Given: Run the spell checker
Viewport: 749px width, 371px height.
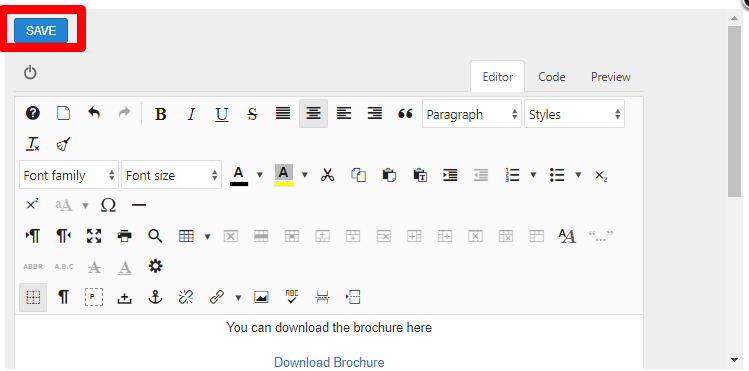Looking at the screenshot, I should pos(291,297).
